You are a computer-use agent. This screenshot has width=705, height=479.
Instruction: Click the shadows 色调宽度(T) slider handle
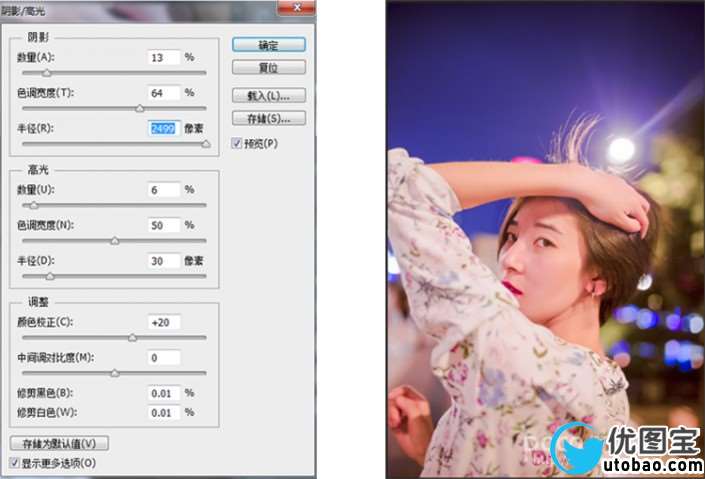tap(140, 108)
